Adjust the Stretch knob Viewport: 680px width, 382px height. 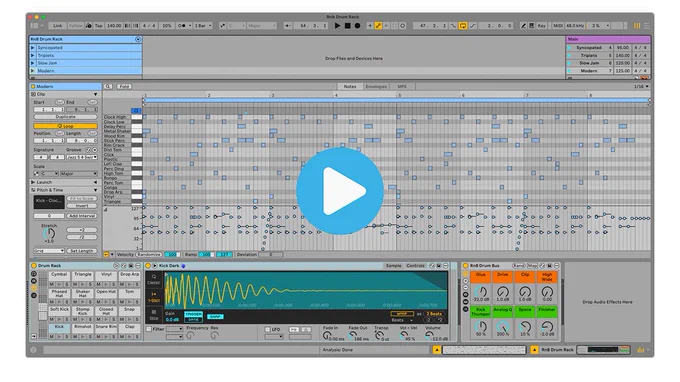tap(49, 233)
